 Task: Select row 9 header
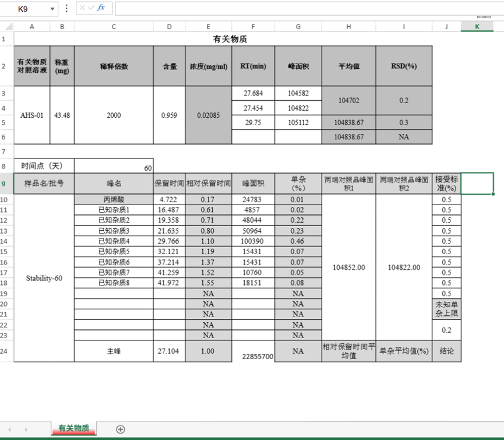point(6,184)
